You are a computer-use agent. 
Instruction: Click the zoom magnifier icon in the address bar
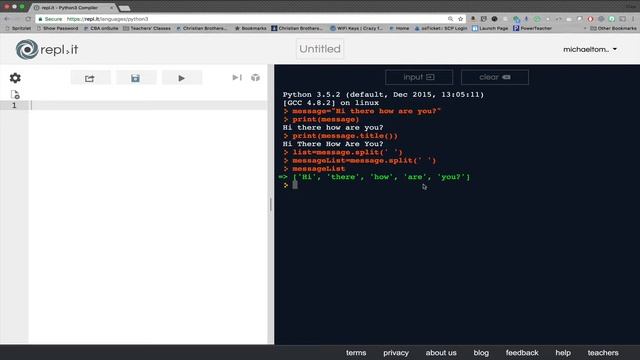click(x=450, y=19)
